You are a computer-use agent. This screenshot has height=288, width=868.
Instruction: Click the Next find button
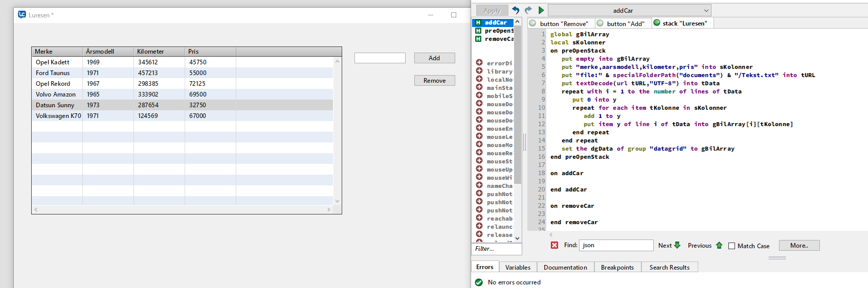click(x=670, y=245)
